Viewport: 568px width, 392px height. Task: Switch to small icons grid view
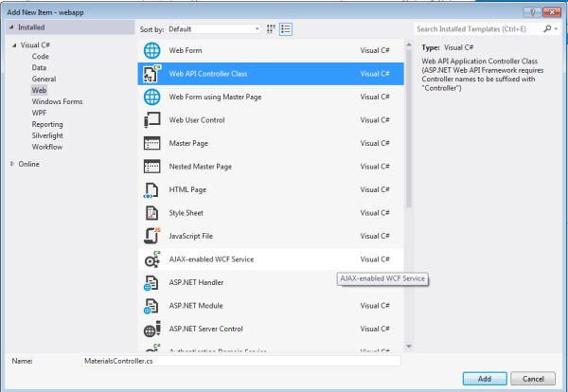(271, 29)
